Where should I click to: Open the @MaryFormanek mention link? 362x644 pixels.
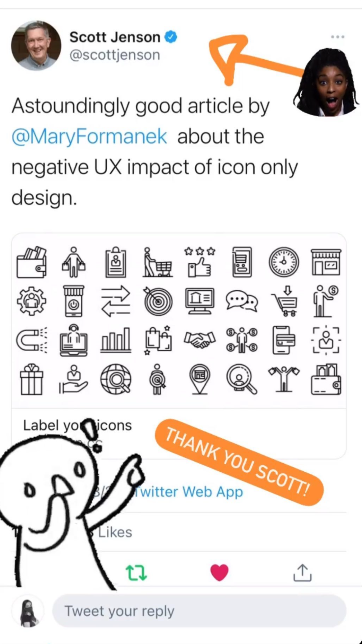pyautogui.click(x=89, y=137)
